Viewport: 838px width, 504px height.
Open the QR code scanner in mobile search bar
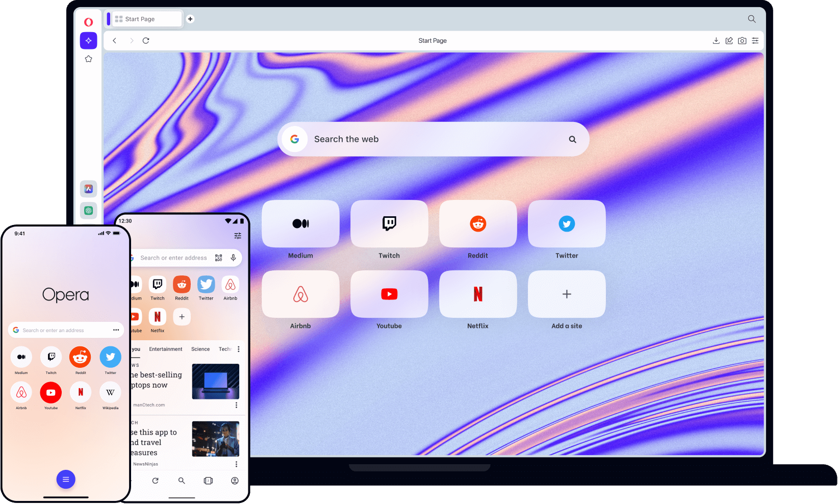218,258
